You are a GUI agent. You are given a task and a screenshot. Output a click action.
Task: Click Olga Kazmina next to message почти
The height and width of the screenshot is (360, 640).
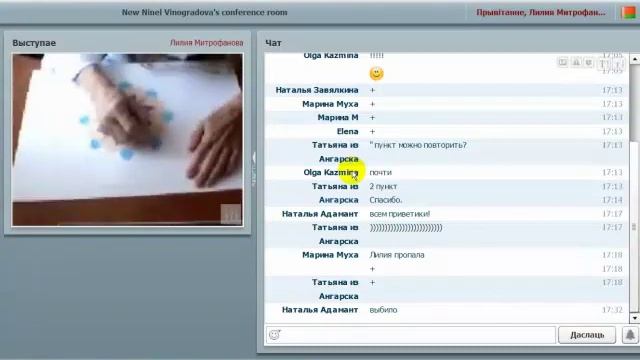point(331,172)
